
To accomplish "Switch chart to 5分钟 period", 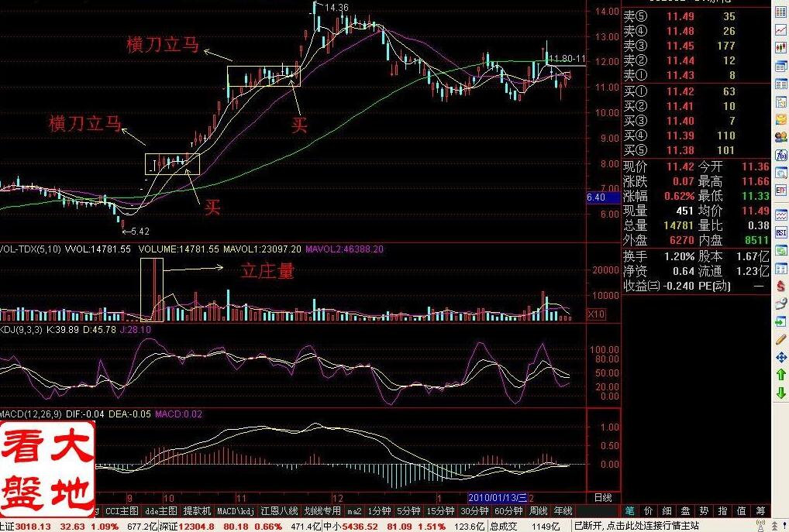I will [x=408, y=511].
